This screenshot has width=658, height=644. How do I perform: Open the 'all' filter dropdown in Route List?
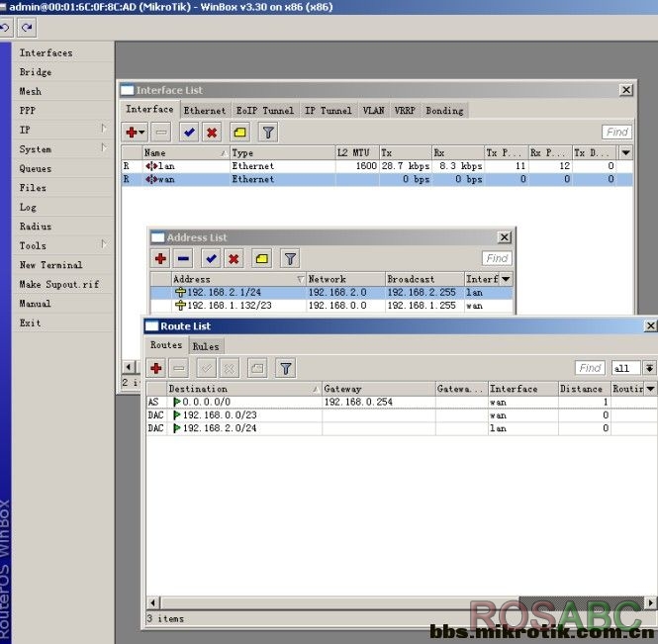coord(650,368)
